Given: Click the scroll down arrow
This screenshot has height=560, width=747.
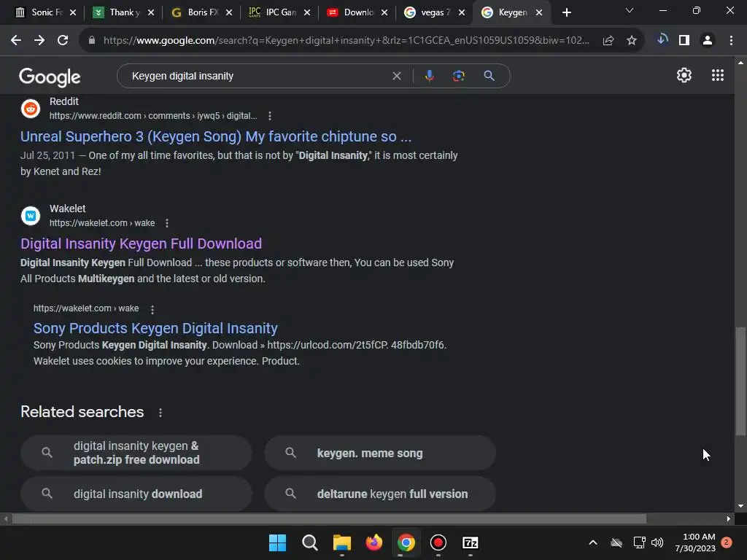Looking at the screenshot, I should click(740, 506).
